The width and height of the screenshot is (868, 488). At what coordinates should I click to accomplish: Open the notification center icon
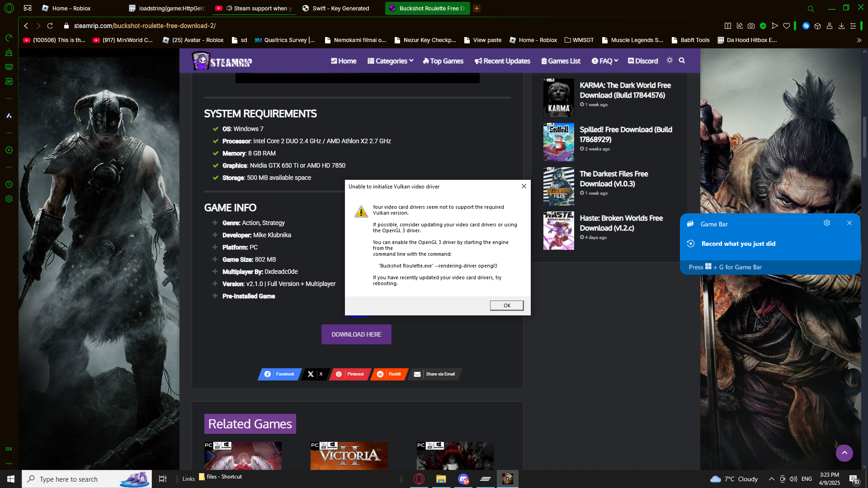pyautogui.click(x=854, y=479)
